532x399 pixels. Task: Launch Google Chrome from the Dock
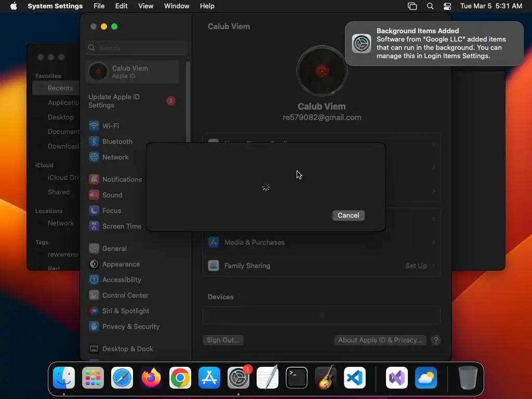pos(180,378)
